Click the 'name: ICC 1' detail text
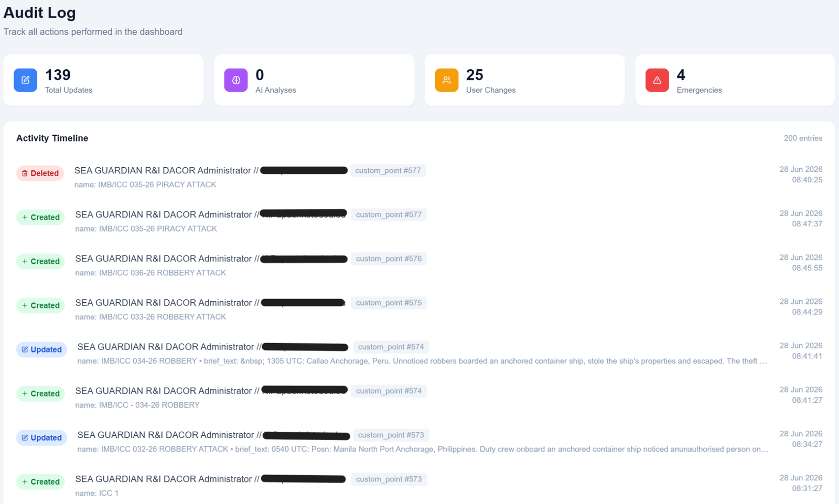The image size is (839, 504). (96, 494)
